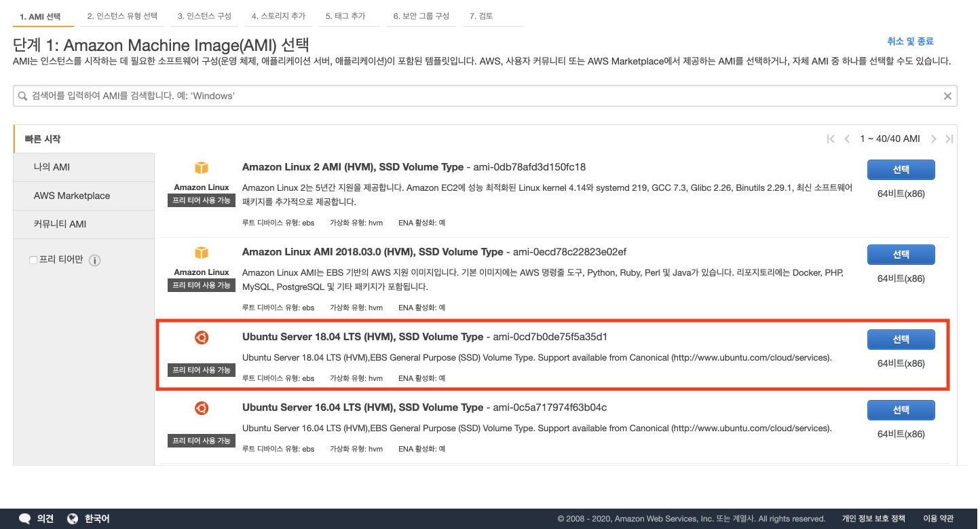Open the 이용 약관 link
This screenshot has width=980, height=529.
click(x=938, y=519)
